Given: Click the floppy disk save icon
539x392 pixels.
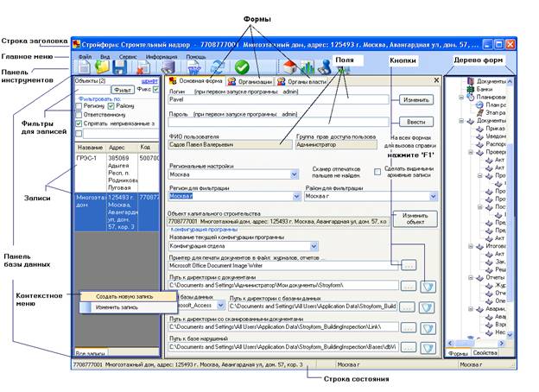Looking at the screenshot, I should coord(120,67).
